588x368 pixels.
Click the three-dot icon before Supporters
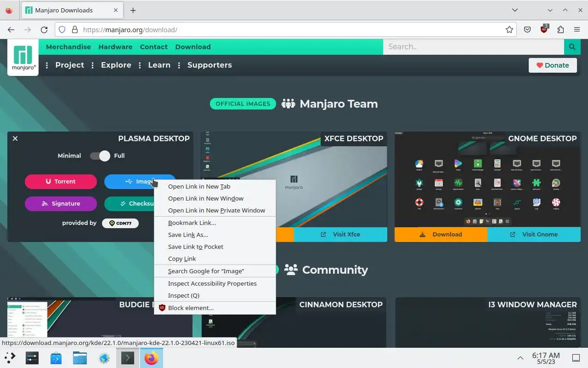point(179,65)
